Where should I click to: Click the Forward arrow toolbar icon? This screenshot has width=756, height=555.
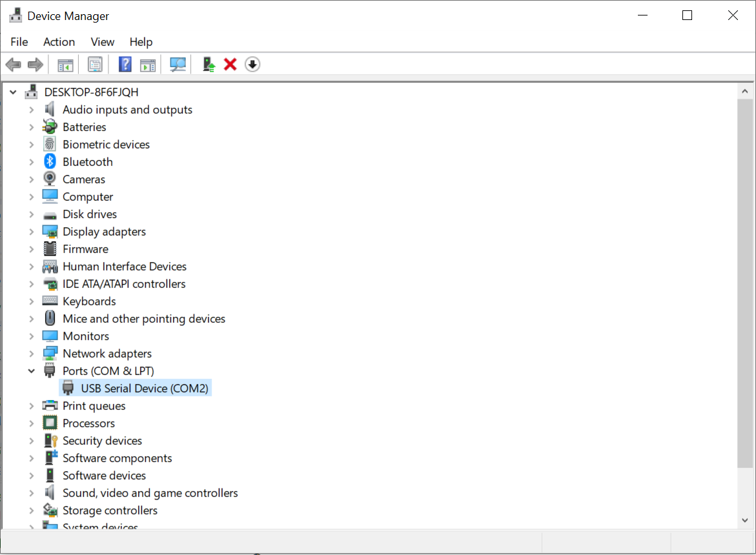click(36, 64)
